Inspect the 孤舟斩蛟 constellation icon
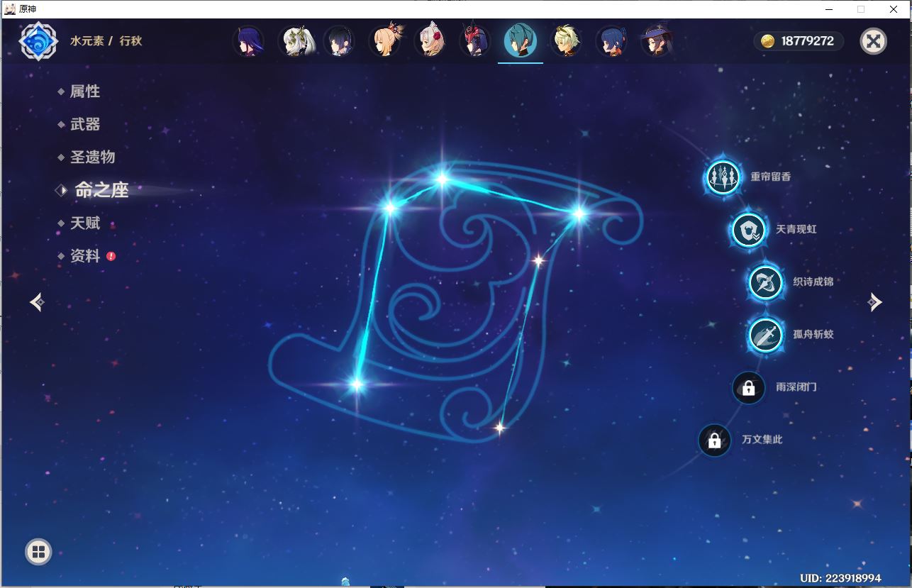 [x=765, y=335]
